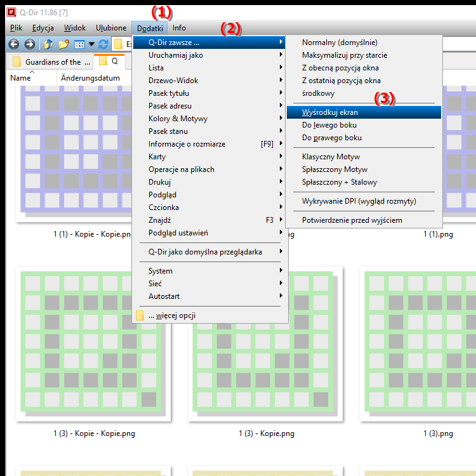476x476 pixels.
Task: Click the new folder icon in toolbar
Action: 63,44
